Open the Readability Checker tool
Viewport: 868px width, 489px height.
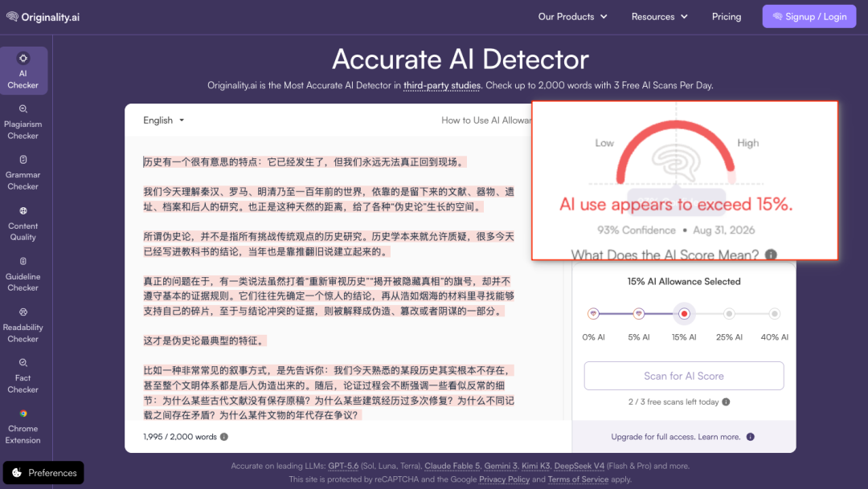tap(23, 325)
